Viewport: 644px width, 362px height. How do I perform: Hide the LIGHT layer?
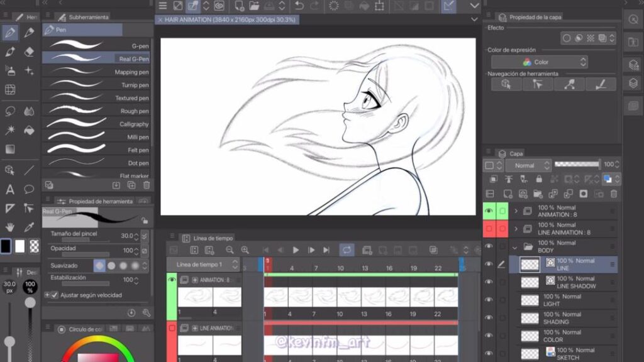[489, 300]
